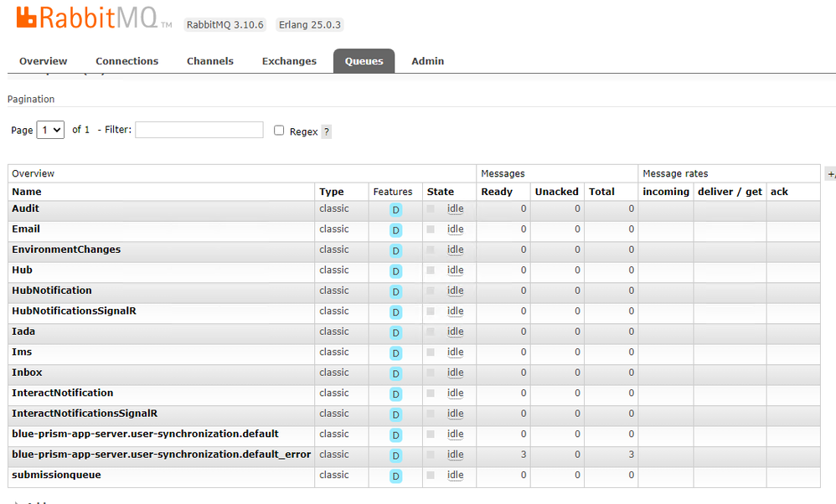Switch to the Exchanges tab
Image resolution: width=836 pixels, height=504 pixels.
289,61
